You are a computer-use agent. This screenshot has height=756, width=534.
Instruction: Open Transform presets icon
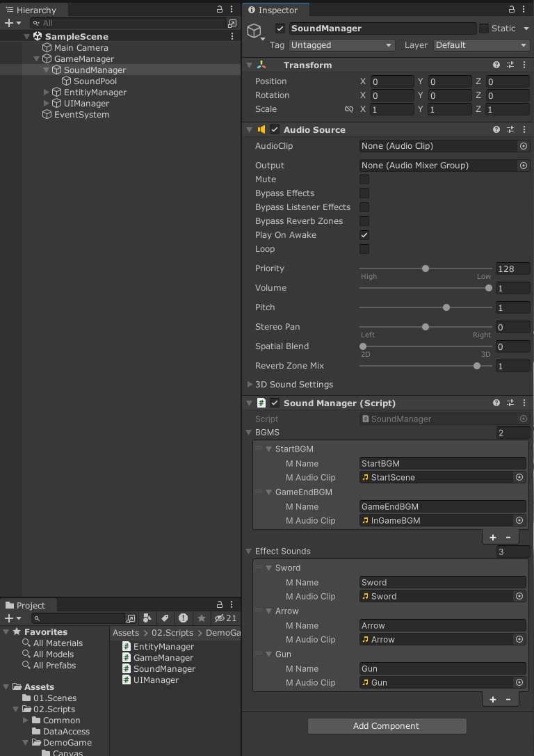tap(510, 65)
